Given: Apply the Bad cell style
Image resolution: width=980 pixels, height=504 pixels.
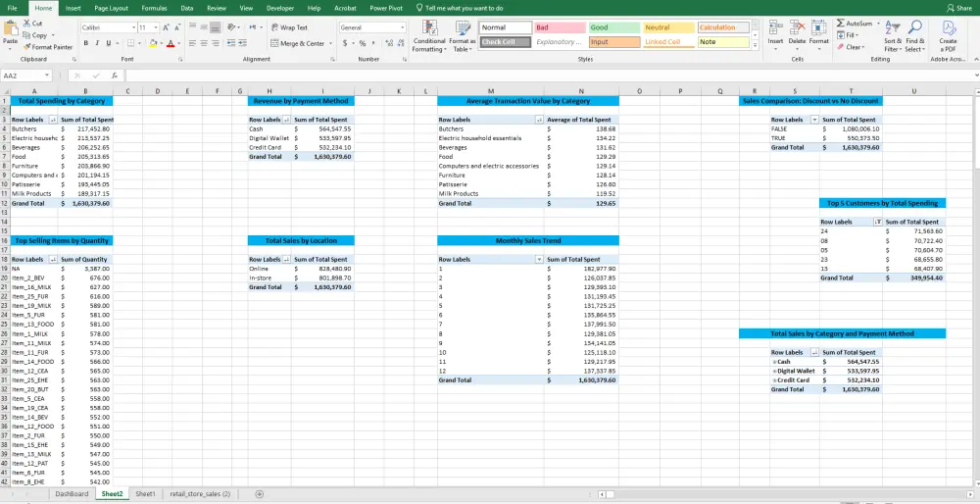Looking at the screenshot, I should click(x=560, y=27).
